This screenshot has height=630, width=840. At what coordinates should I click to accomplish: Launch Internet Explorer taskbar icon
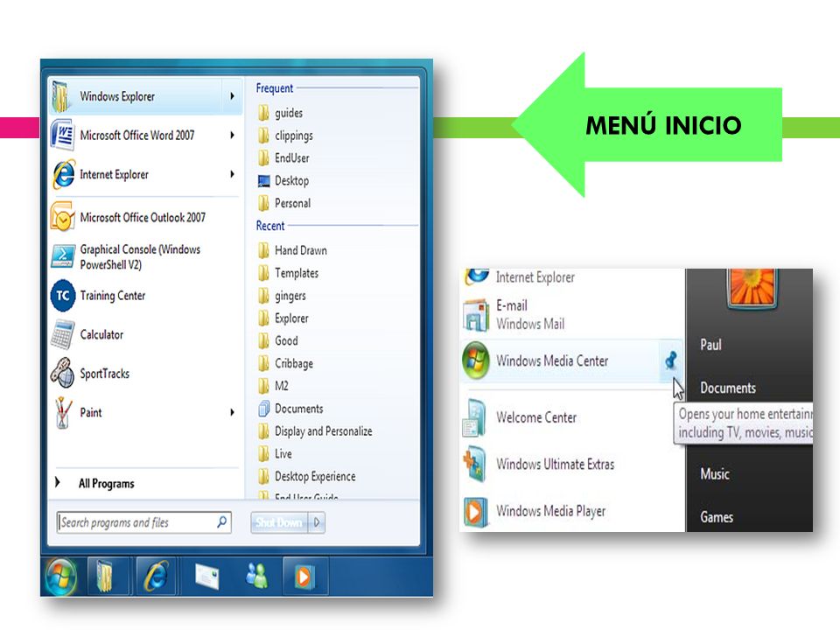pyautogui.click(x=156, y=577)
